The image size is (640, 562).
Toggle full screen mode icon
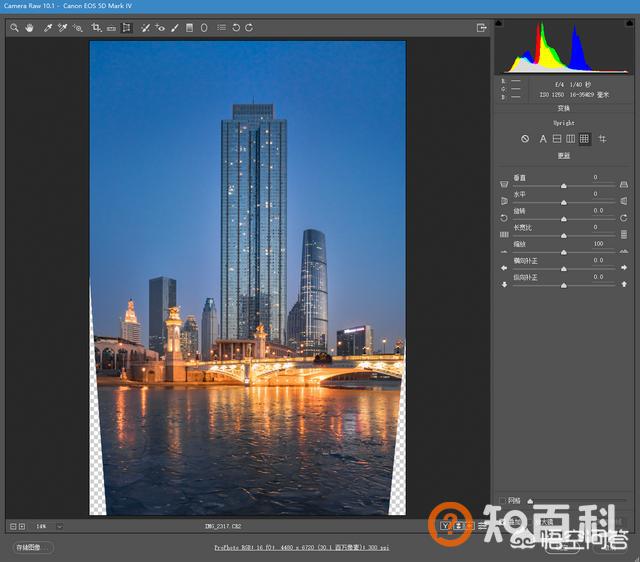pos(482,28)
